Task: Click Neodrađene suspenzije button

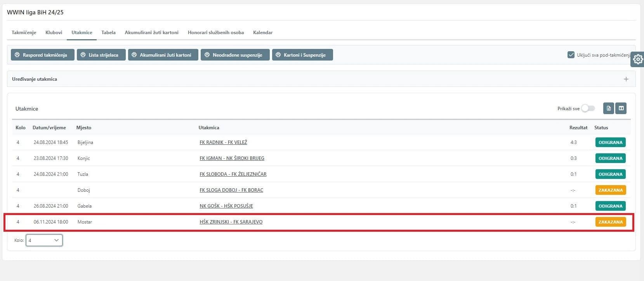Action: click(x=235, y=55)
